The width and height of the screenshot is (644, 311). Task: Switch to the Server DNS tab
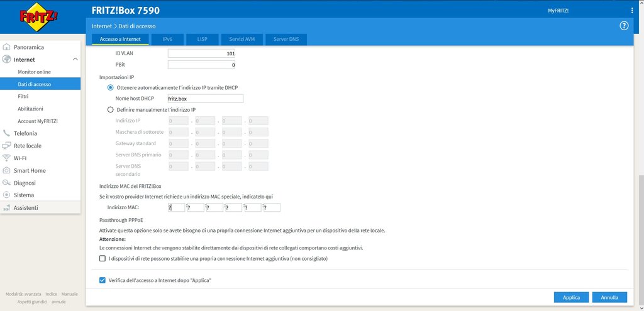tap(286, 40)
